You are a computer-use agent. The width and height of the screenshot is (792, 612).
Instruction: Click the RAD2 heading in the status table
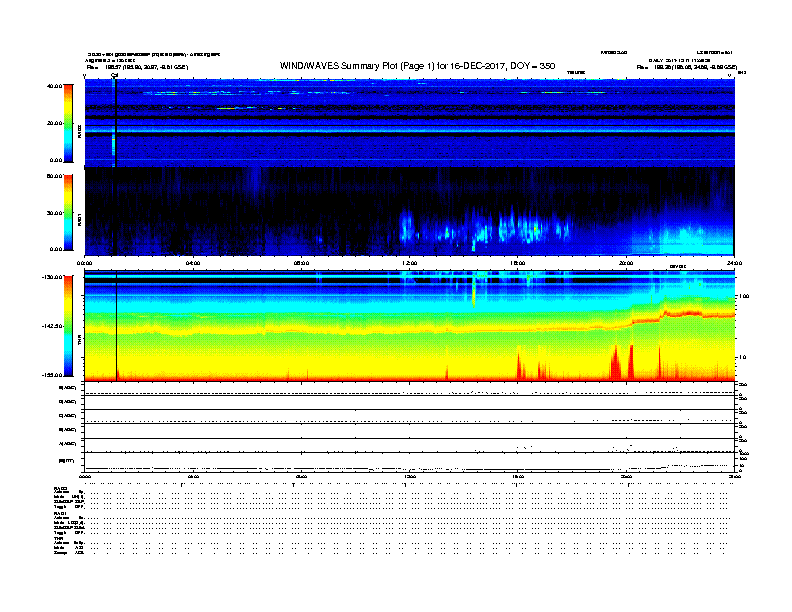[x=60, y=488]
